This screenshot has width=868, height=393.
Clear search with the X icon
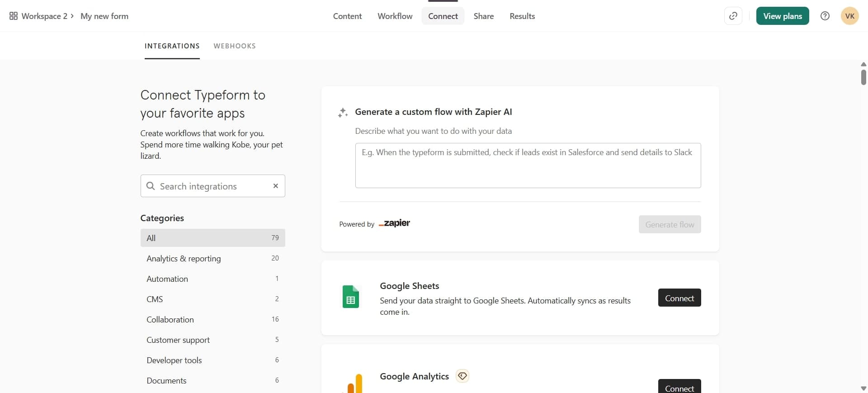click(276, 186)
